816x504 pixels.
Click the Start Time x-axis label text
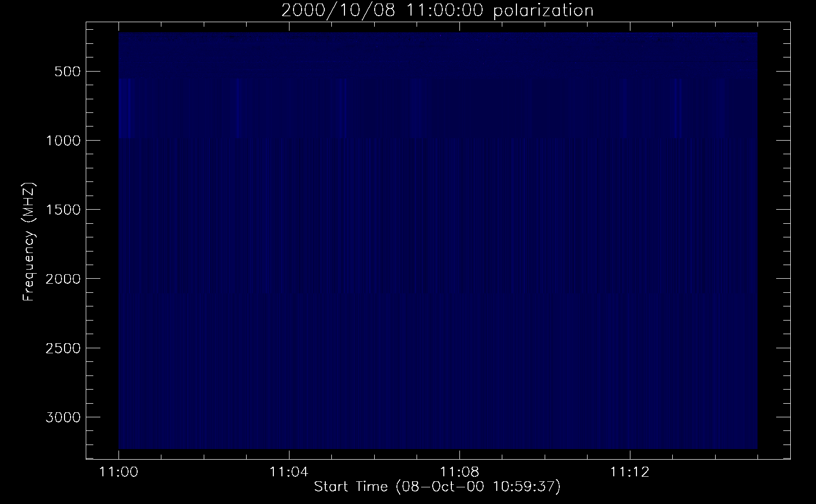point(351,486)
